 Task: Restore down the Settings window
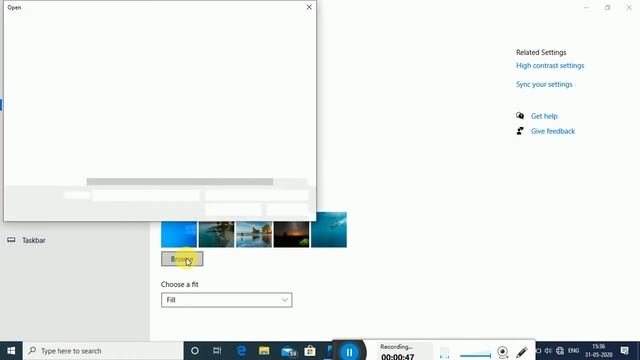(607, 7)
